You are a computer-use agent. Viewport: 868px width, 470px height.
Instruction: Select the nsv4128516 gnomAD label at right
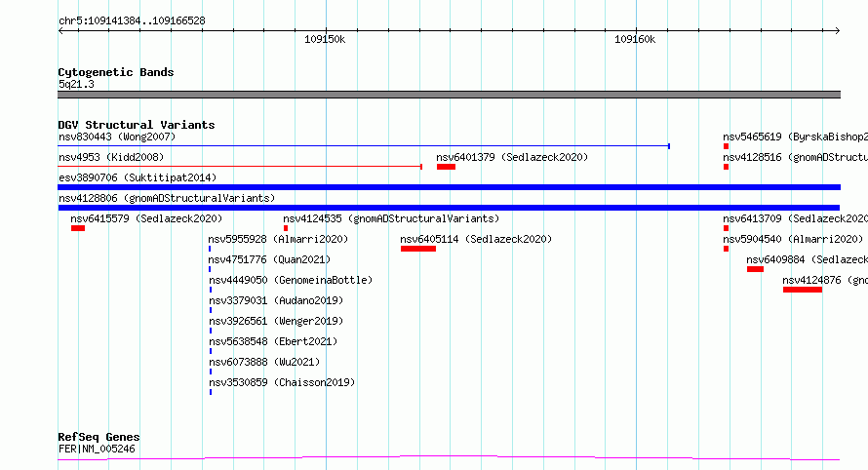pos(795,157)
